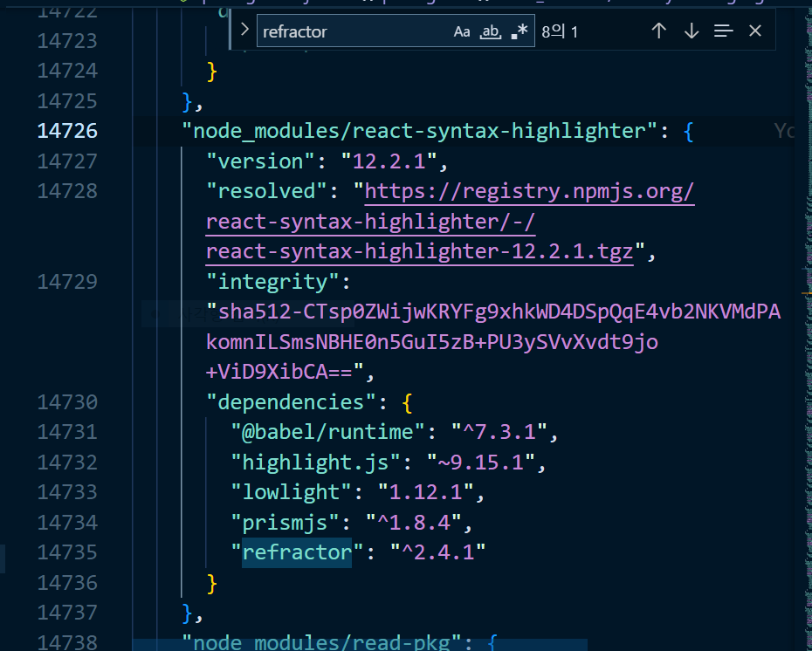Click the "^2.4.1" version value
812x651 pixels.
[437, 552]
